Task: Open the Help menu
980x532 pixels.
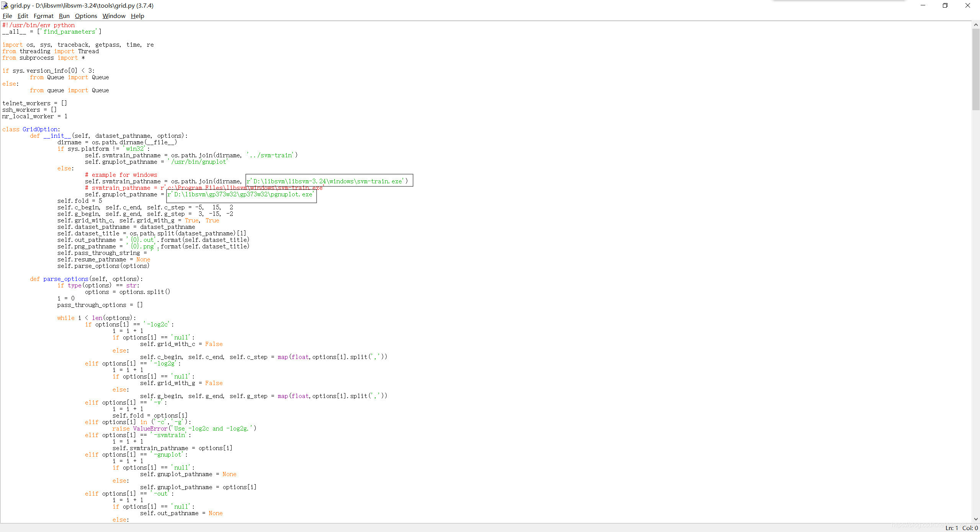Action: pyautogui.click(x=137, y=16)
